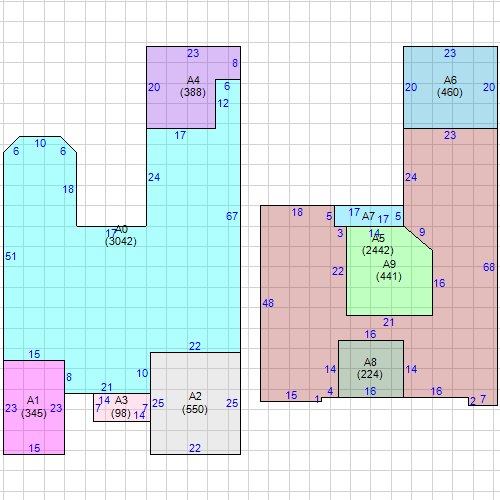Screen dimensions: 500x500
Task: Select the A8 (224) area label
Action: tap(370, 368)
